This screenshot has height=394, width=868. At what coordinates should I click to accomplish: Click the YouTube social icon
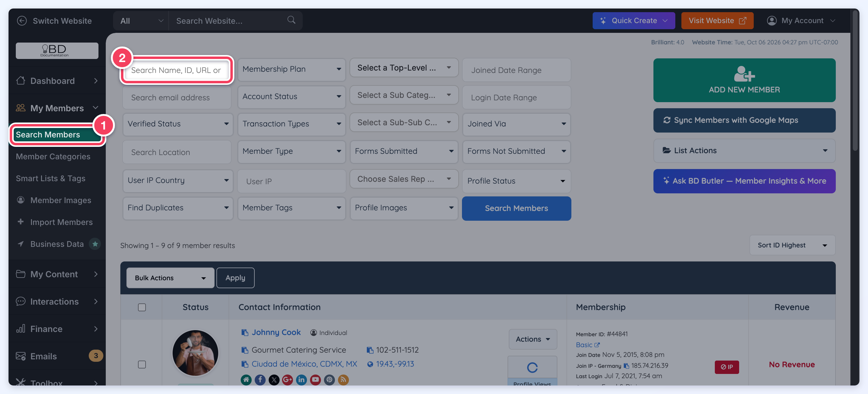[x=315, y=380]
